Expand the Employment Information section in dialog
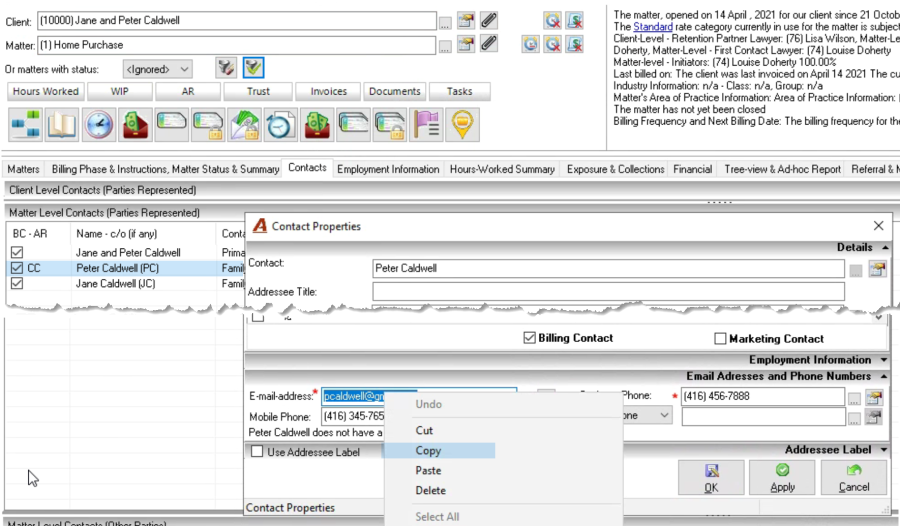This screenshot has width=900, height=526. pyautogui.click(x=884, y=360)
